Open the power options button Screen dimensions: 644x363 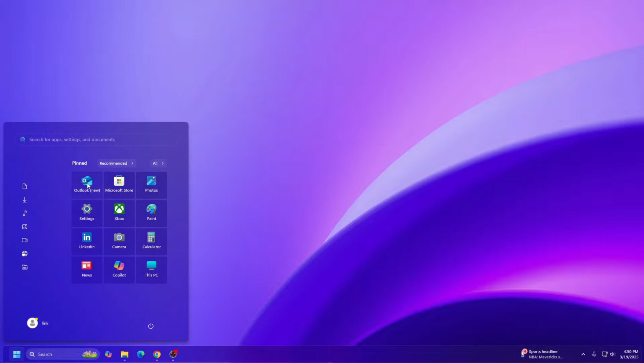point(151,326)
